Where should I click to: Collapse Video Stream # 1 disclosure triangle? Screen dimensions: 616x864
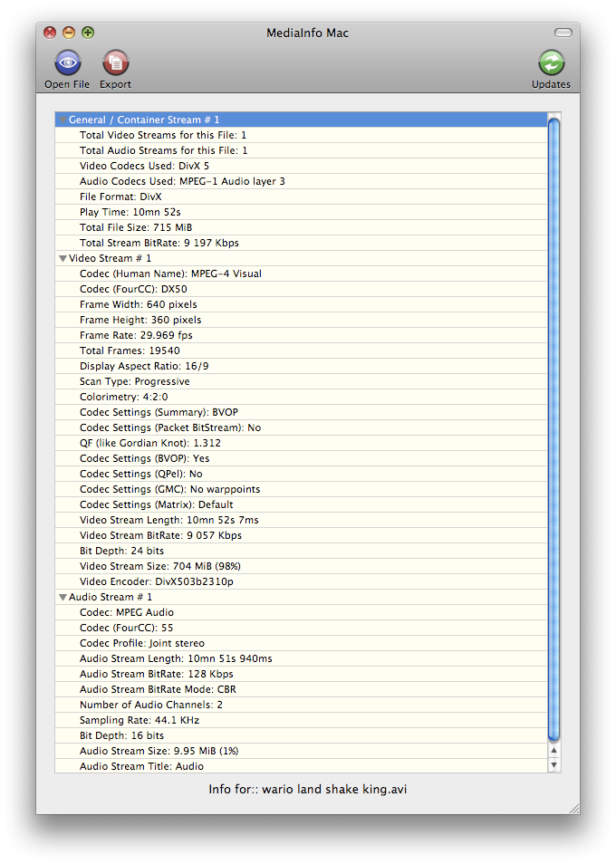click(63, 258)
